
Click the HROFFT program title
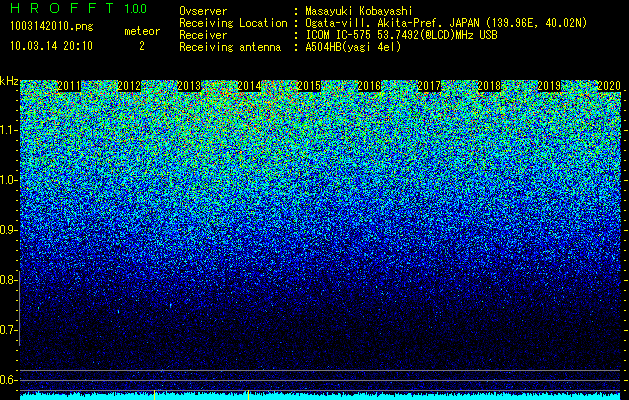coord(62,8)
